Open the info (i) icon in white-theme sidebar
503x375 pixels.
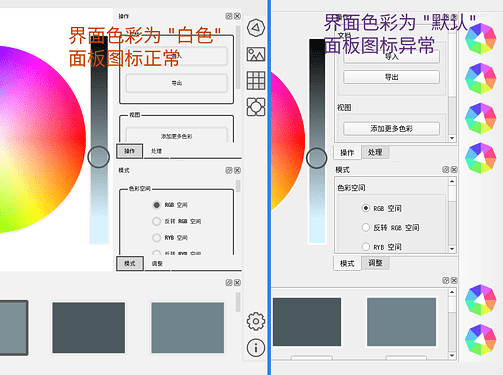click(x=256, y=348)
